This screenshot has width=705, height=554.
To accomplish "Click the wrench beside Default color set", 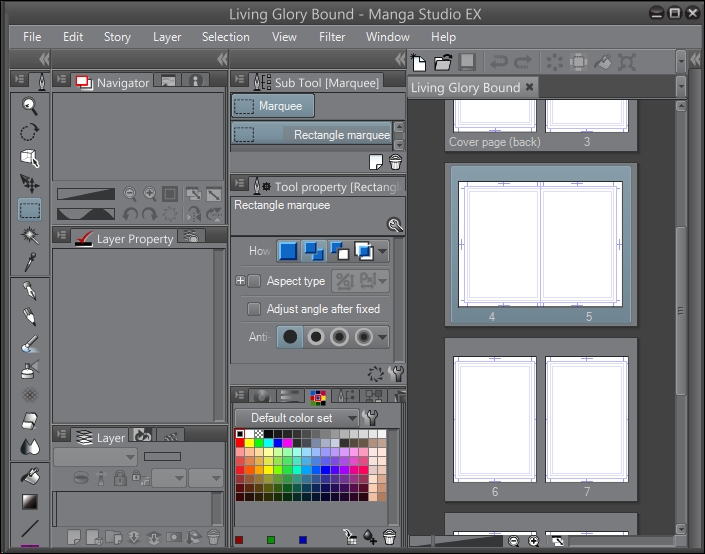I will tap(370, 418).
